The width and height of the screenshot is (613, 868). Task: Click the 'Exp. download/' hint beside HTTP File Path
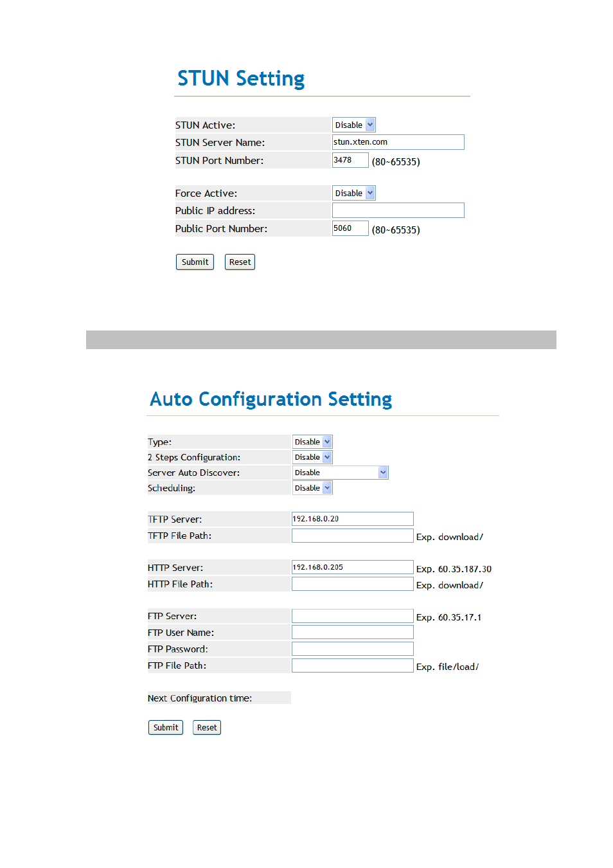pos(450,585)
